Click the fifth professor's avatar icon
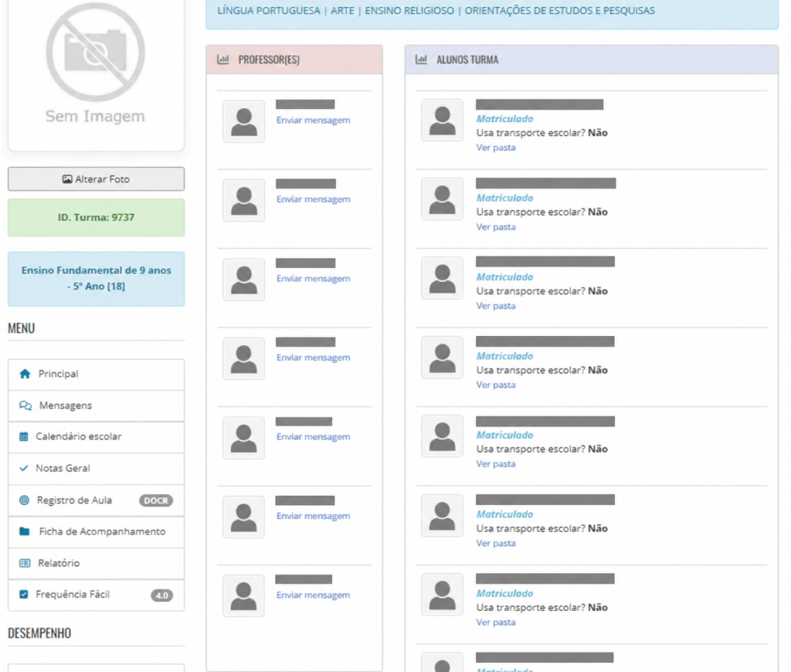Image resolution: width=791 pixels, height=672 pixels. pos(244,438)
